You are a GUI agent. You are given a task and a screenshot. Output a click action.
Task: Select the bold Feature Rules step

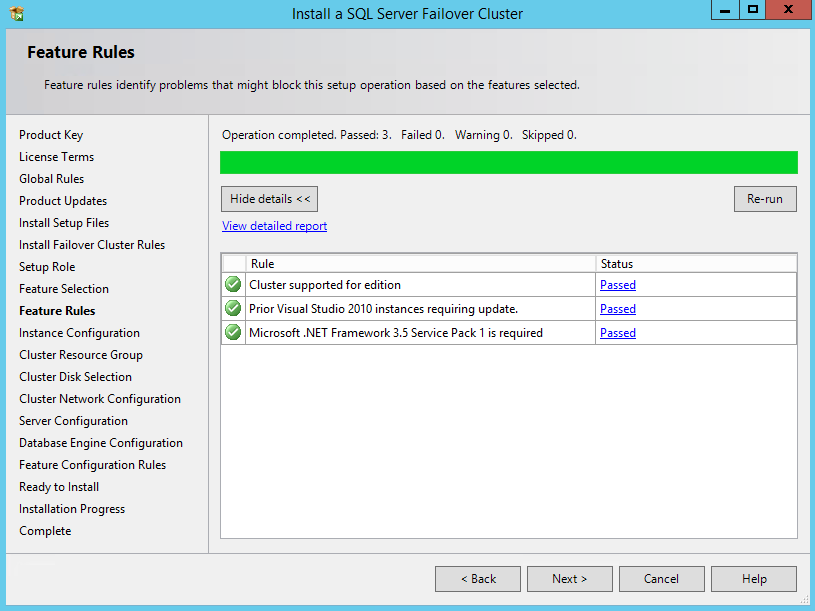[57, 311]
